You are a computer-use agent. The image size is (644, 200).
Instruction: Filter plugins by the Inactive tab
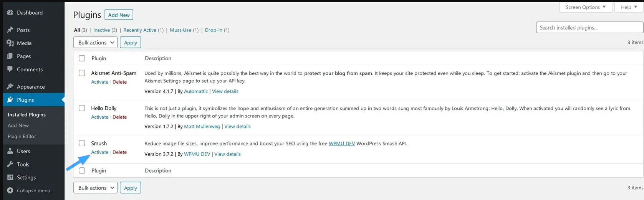[x=101, y=30]
